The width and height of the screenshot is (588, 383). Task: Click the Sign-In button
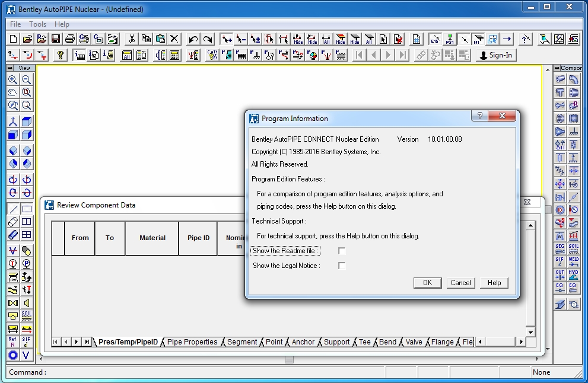(x=495, y=55)
